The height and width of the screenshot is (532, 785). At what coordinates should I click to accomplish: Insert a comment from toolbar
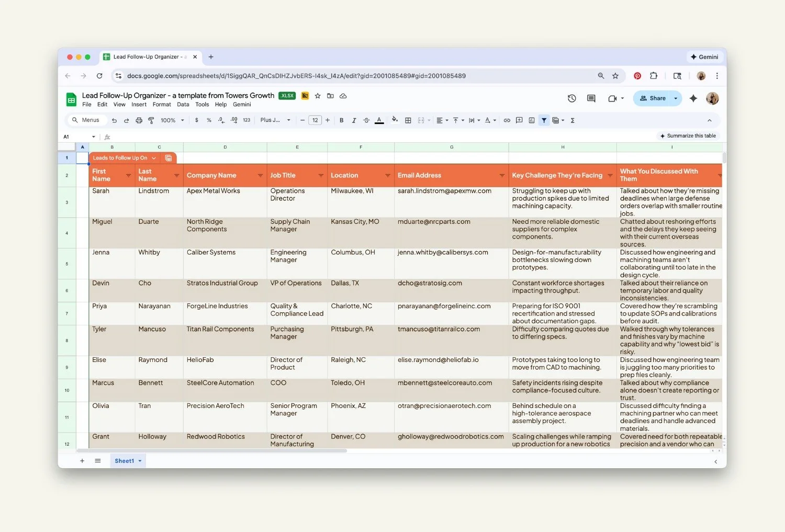[519, 120]
